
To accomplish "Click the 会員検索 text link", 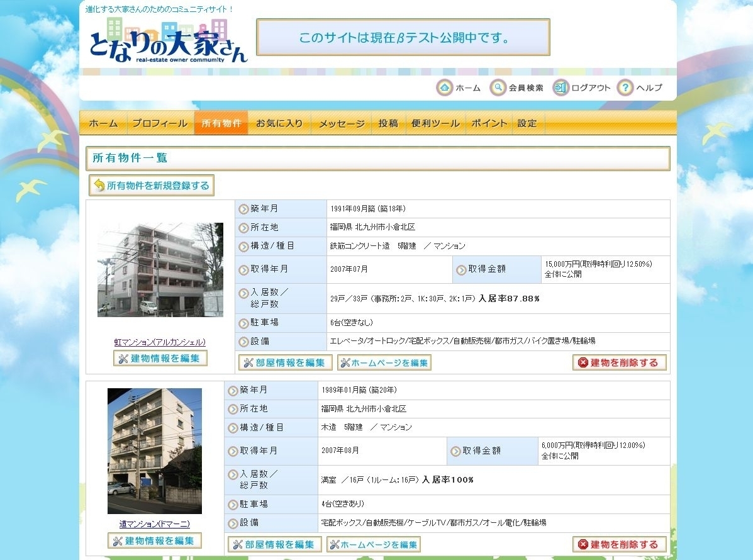I will coord(526,88).
